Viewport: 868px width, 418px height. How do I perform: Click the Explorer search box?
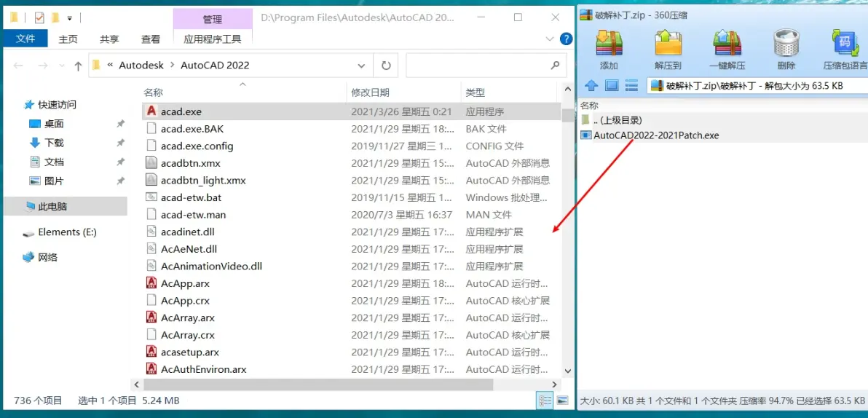coord(486,66)
